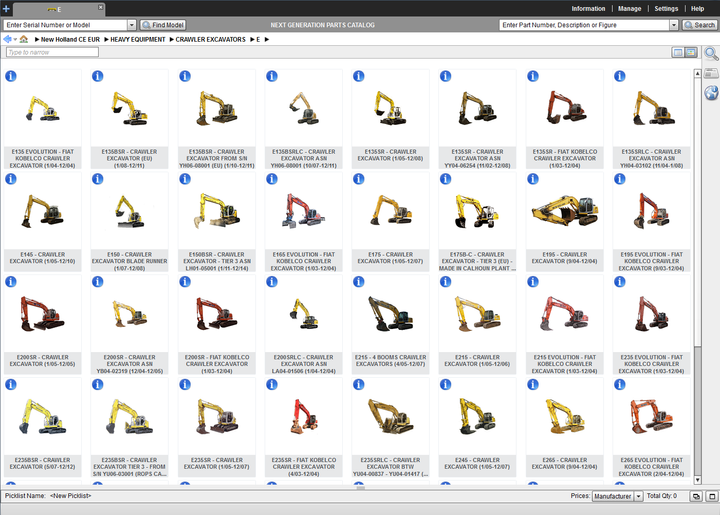Click the picklist window icon in status bar
The image size is (720, 515).
click(712, 496)
